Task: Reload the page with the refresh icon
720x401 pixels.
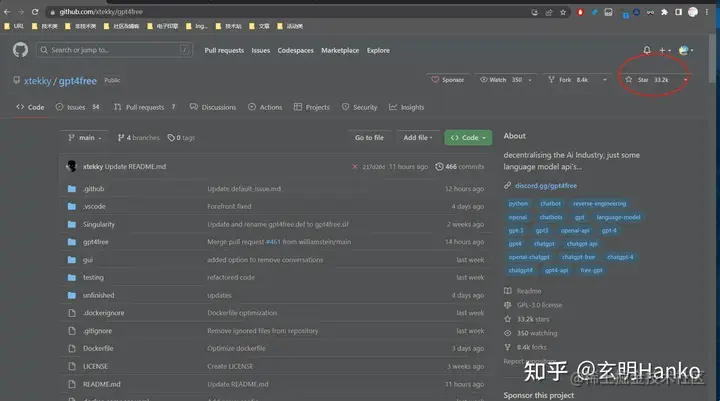Action: click(x=35, y=11)
